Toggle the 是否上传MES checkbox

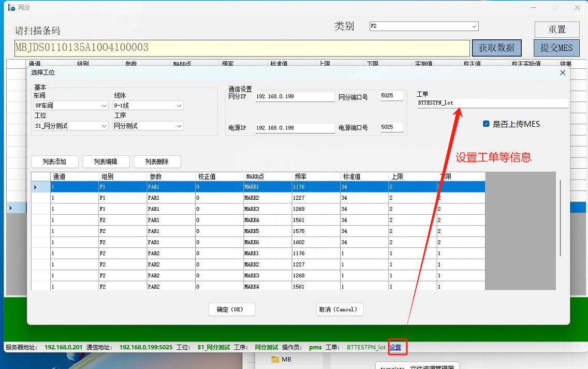pyautogui.click(x=486, y=124)
